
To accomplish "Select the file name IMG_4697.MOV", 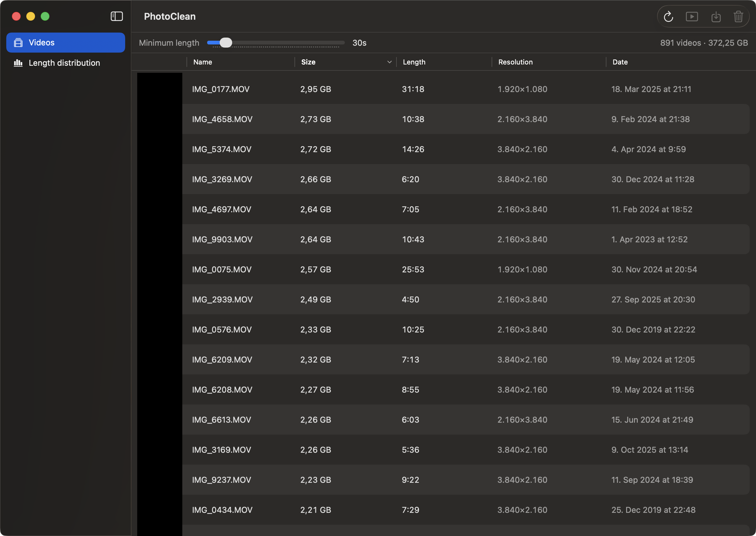I will pos(222,209).
